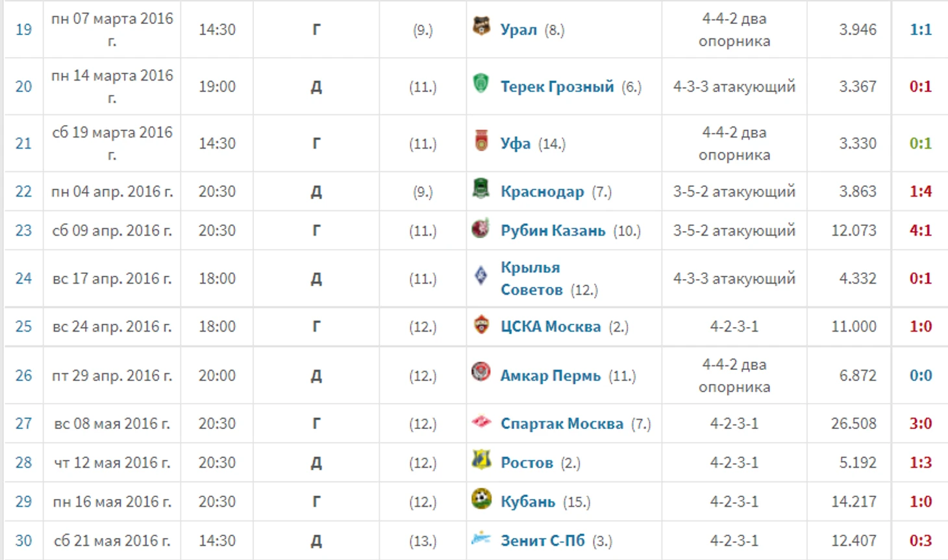
Task: Click the Уфа club crest icon
Action: 481,140
